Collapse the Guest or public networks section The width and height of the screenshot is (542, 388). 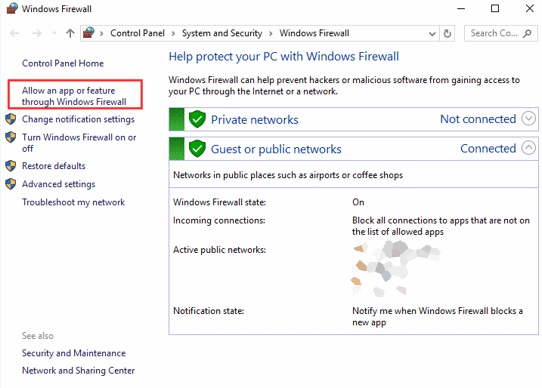tap(529, 148)
